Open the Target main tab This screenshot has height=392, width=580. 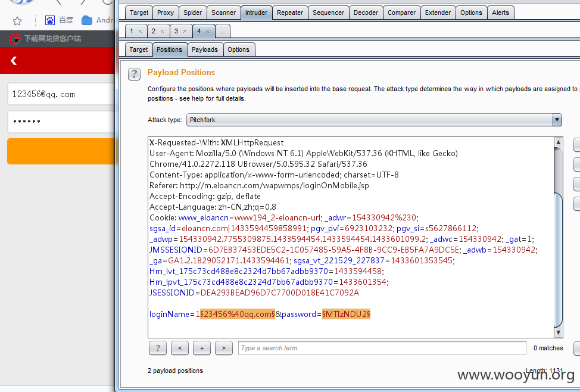click(x=139, y=13)
